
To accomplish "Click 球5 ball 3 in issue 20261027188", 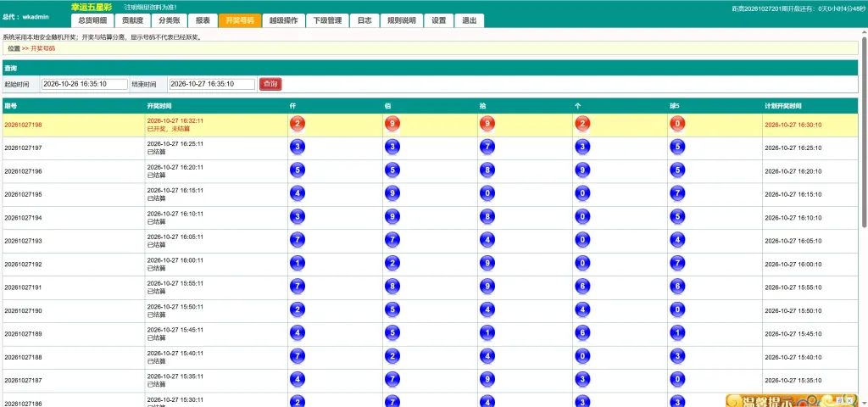I will (x=677, y=357).
